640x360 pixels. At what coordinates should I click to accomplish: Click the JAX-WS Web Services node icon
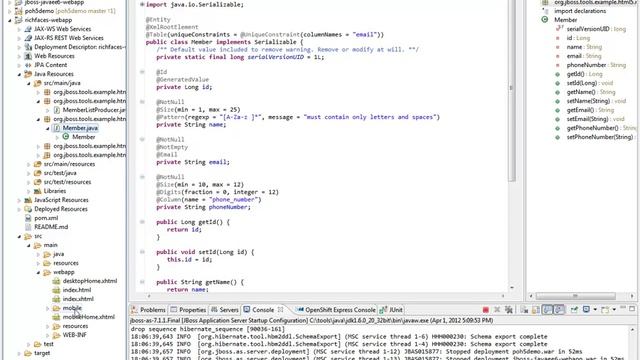pos(28,29)
